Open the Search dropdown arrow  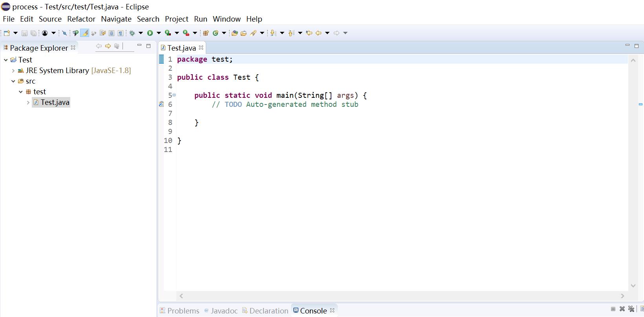click(262, 33)
